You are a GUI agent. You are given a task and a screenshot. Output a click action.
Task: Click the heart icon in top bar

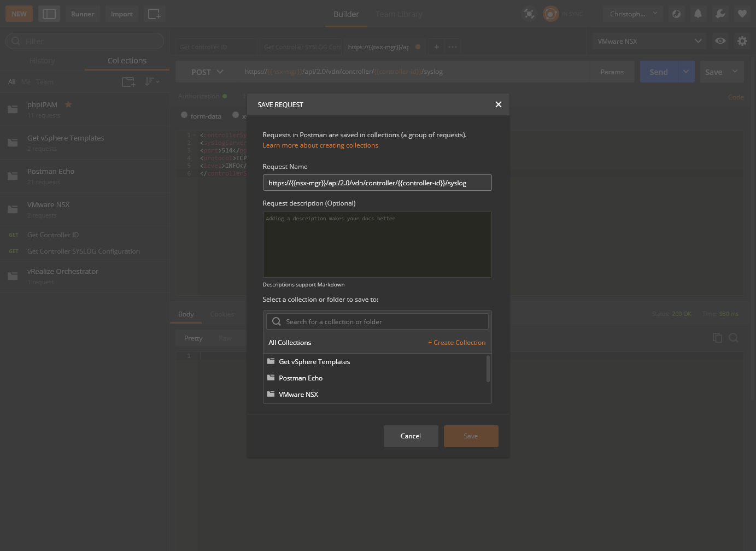click(x=742, y=14)
